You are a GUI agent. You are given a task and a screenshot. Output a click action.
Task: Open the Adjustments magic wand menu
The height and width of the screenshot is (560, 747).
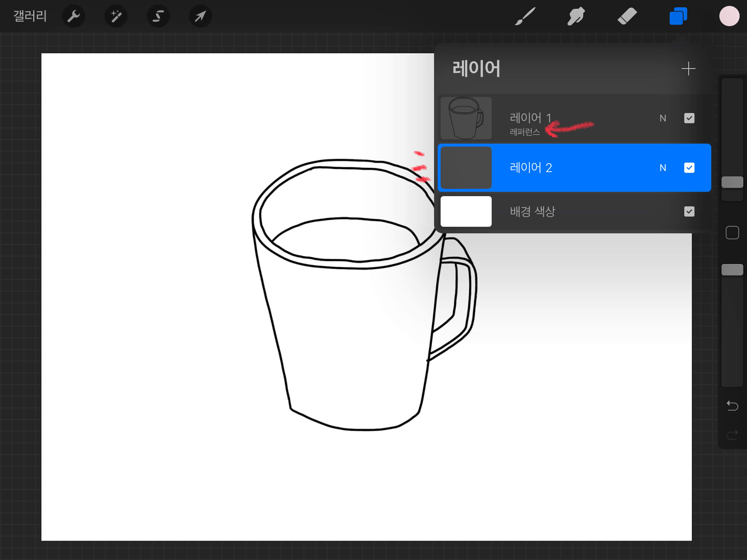tap(116, 16)
